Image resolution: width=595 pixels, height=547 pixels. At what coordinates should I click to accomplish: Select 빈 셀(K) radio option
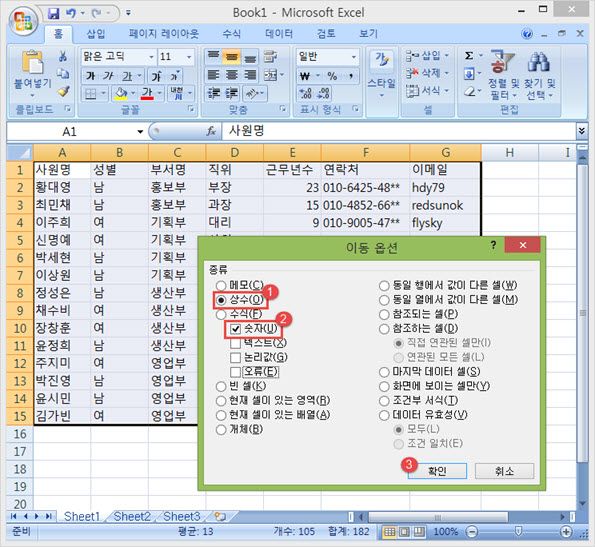pos(221,387)
